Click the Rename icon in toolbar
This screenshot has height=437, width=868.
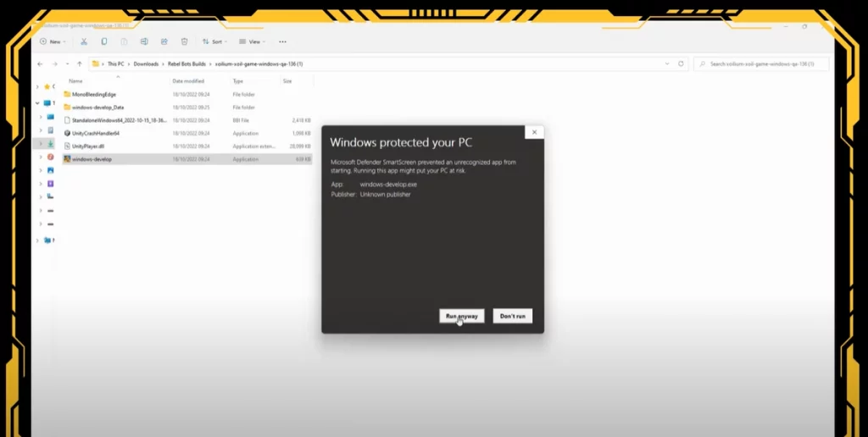tap(144, 41)
